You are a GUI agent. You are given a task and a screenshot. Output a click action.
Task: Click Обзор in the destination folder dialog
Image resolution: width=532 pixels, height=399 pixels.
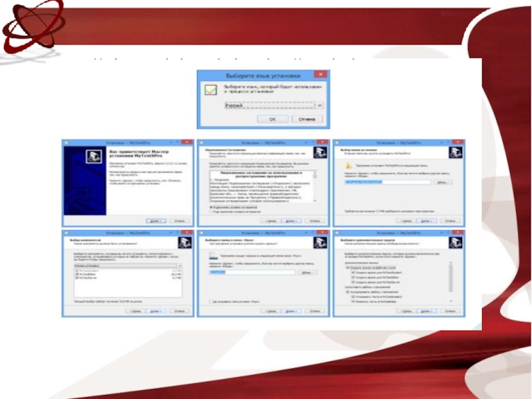pyautogui.click(x=443, y=182)
